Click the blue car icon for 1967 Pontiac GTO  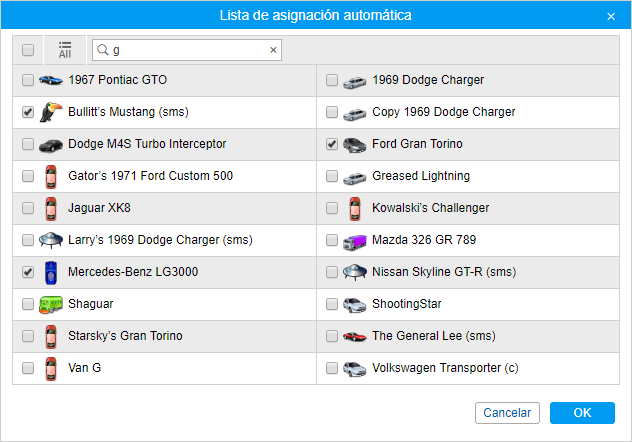(51, 80)
